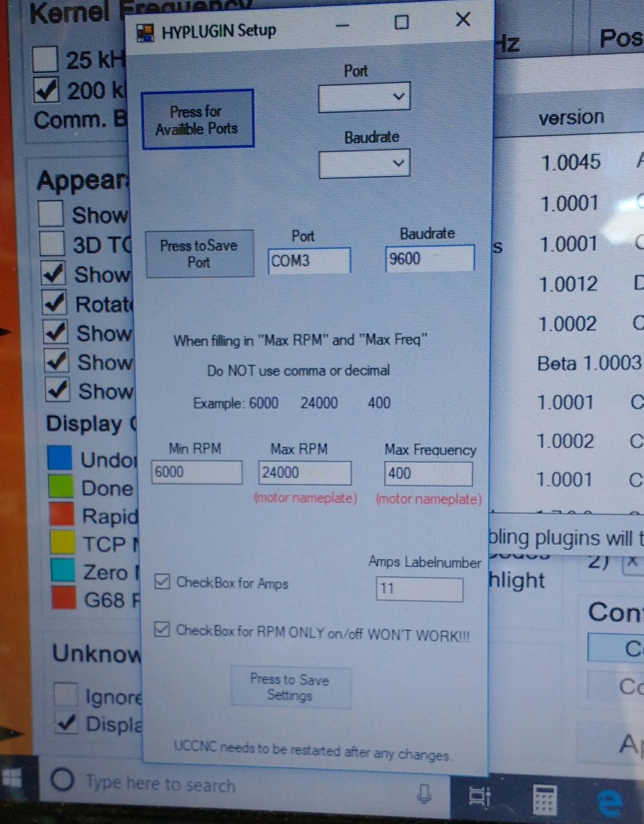The width and height of the screenshot is (644, 824).
Task: Toggle CheckBox for RPM ONLY
Action: coord(162,629)
